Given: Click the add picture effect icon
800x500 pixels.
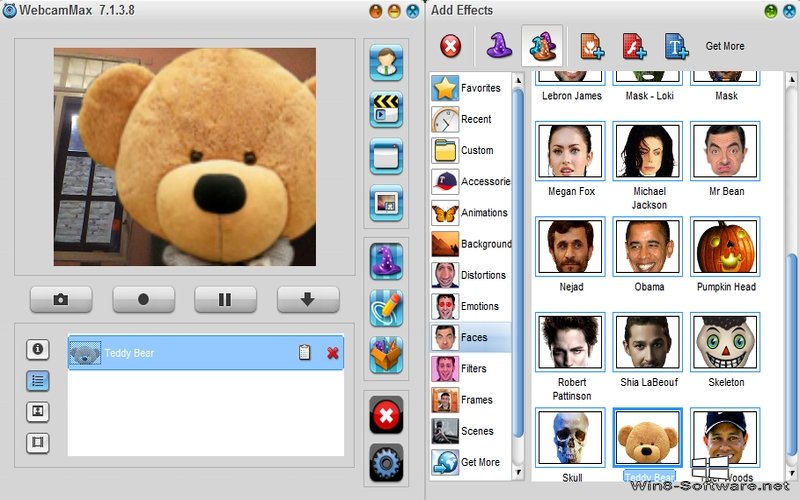Looking at the screenshot, I should coord(592,46).
